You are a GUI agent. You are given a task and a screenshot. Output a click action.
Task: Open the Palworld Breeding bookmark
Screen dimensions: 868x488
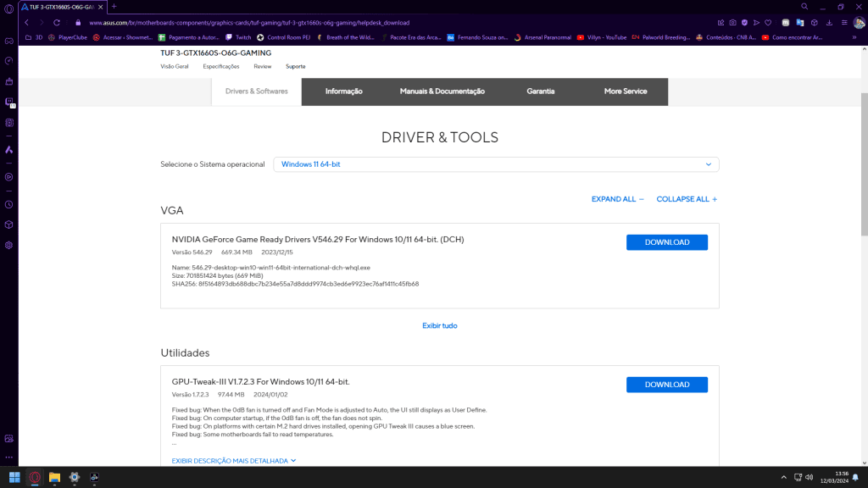click(x=661, y=37)
